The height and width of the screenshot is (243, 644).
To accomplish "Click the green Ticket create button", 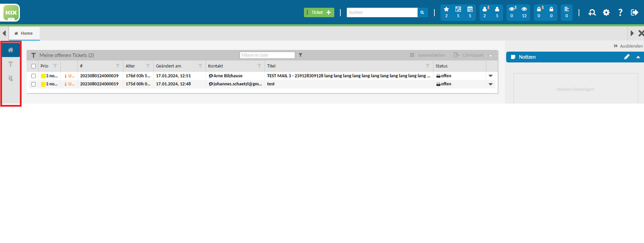I will point(319,12).
